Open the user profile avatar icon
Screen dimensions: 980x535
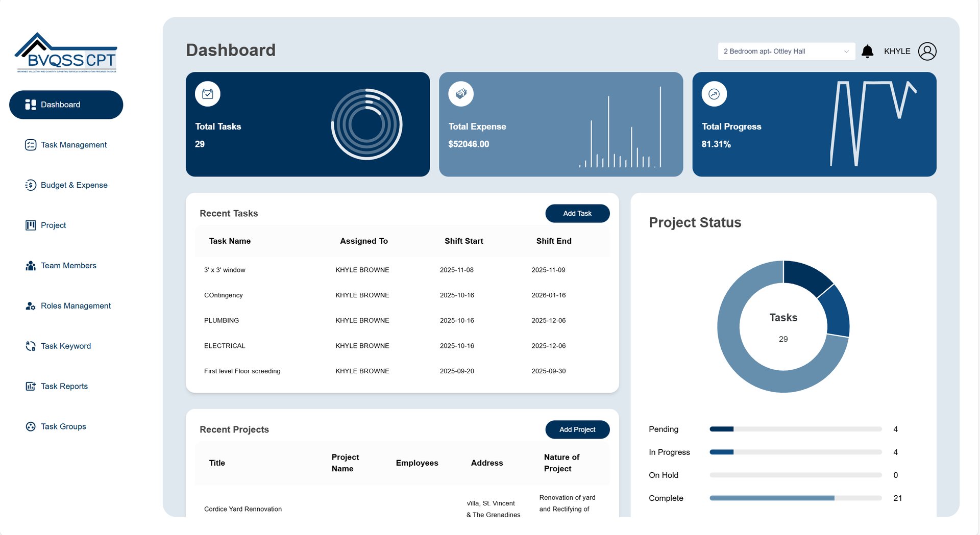pyautogui.click(x=927, y=52)
